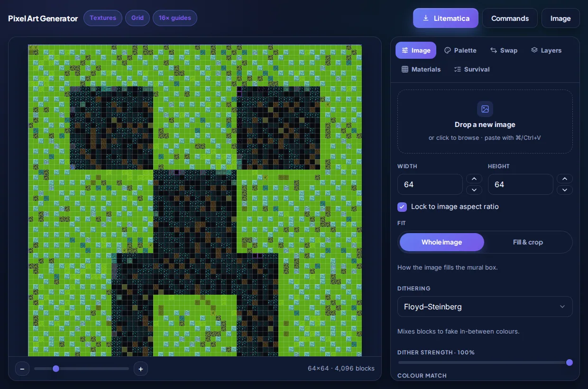This screenshot has width=588, height=389.
Task: Increase the width with the up arrow
Action: pyautogui.click(x=474, y=179)
